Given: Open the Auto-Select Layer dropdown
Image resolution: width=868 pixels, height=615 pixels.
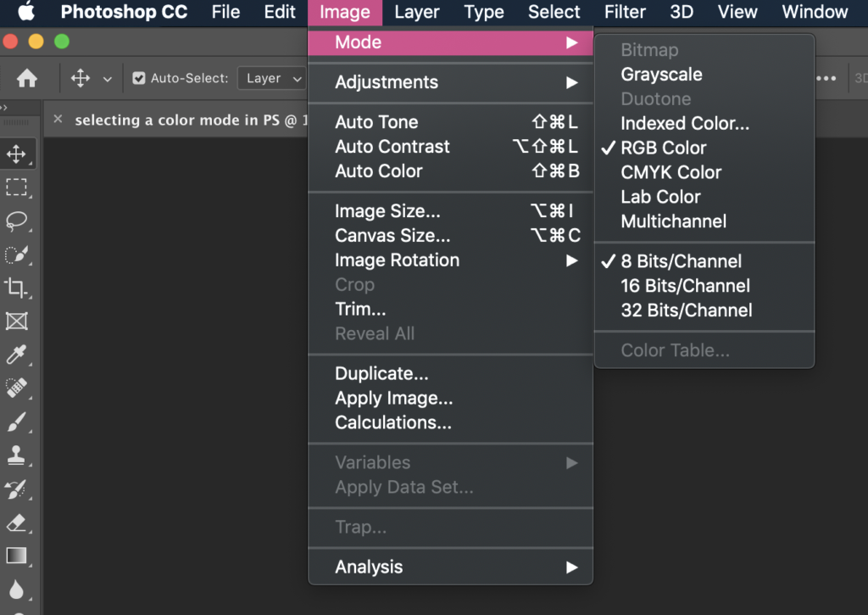Looking at the screenshot, I should tap(272, 77).
